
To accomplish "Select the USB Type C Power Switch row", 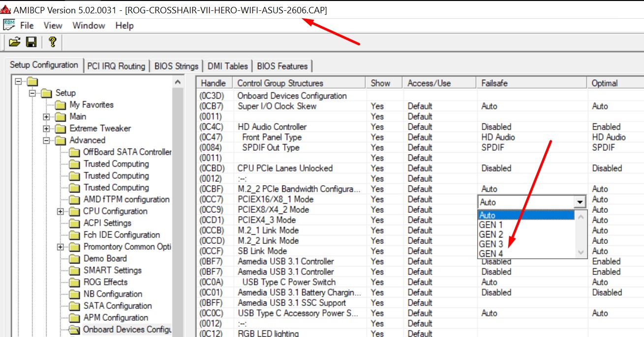I will (420, 282).
